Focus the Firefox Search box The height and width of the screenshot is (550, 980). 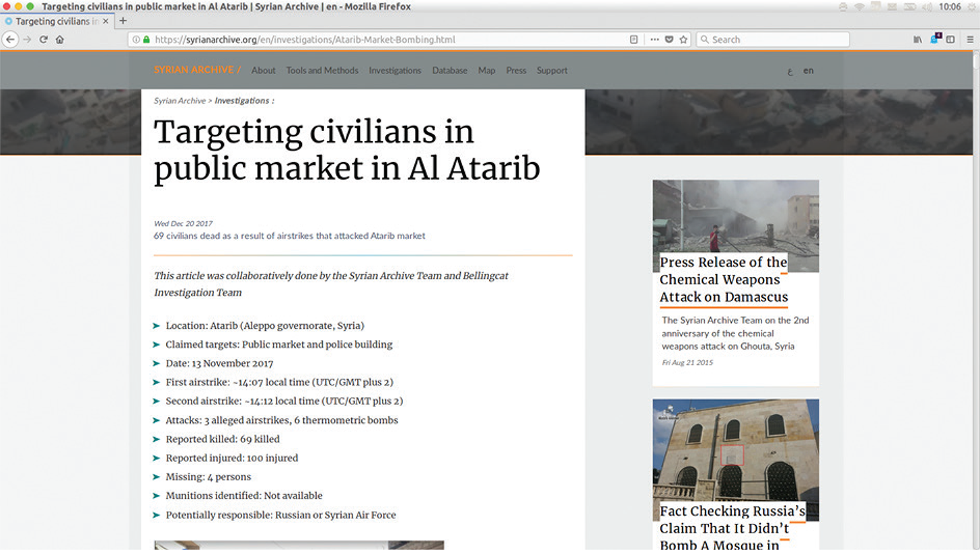pyautogui.click(x=773, y=40)
